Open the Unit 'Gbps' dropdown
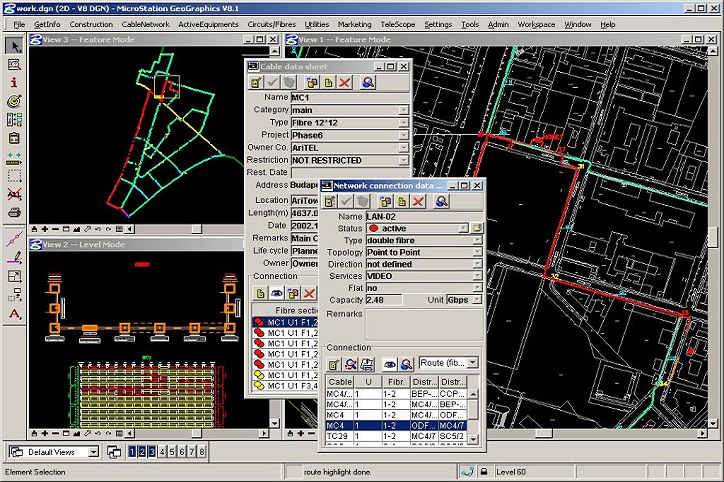This screenshot has height=482, width=724. coord(477,300)
